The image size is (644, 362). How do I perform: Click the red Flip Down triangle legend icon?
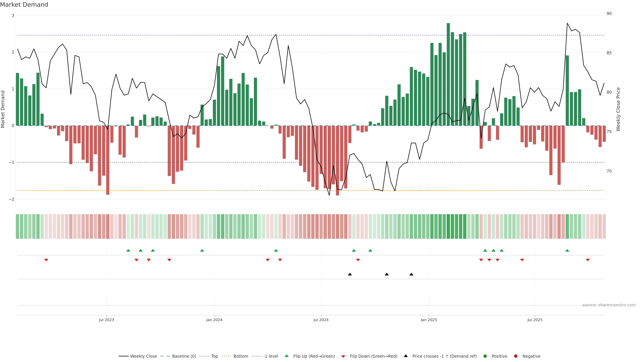pyautogui.click(x=343, y=356)
